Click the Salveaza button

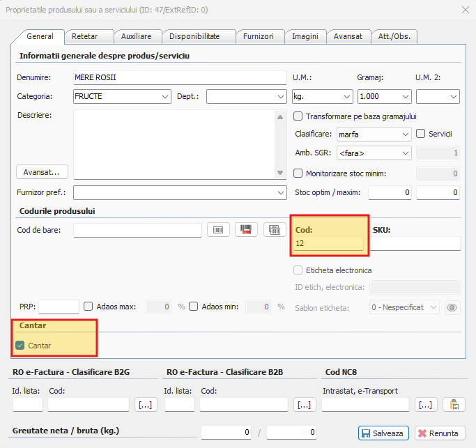click(383, 433)
